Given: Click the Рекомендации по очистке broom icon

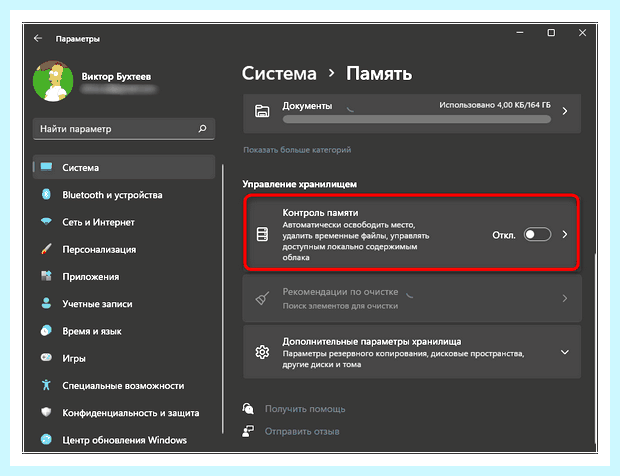Looking at the screenshot, I should coord(262,298).
